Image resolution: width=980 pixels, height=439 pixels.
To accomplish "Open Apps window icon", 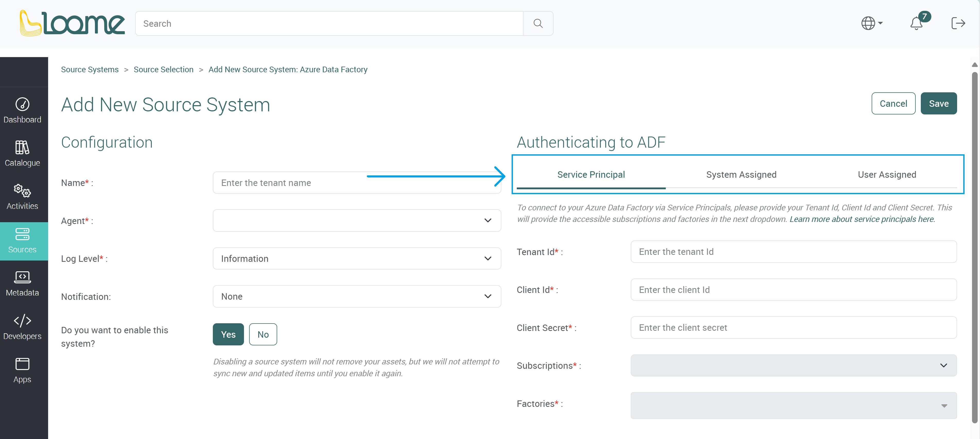I will [x=22, y=364].
